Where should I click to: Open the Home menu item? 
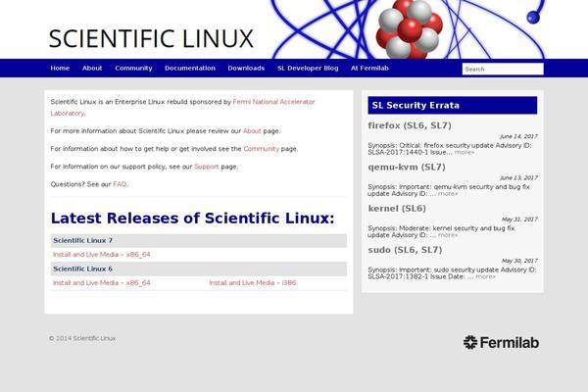coord(60,69)
